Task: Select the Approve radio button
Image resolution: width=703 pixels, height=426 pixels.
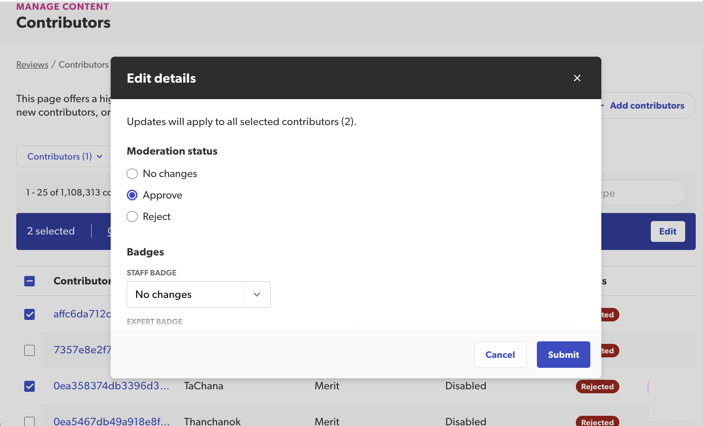Action: point(132,195)
